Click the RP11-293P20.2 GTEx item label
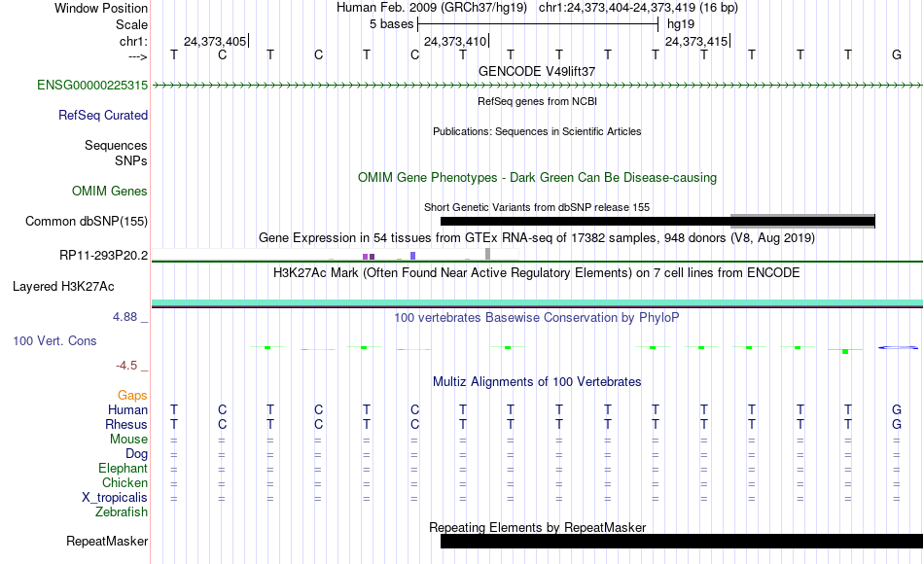924x564 pixels. pyautogui.click(x=104, y=256)
